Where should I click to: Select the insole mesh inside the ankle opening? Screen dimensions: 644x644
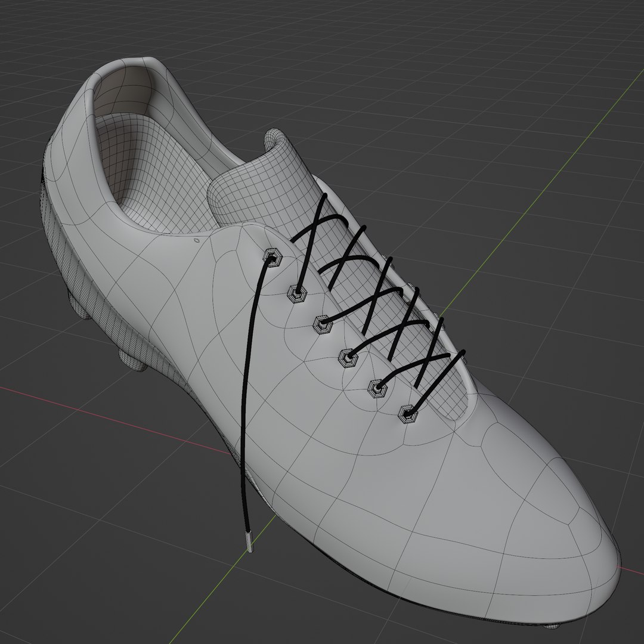pyautogui.click(x=152, y=172)
